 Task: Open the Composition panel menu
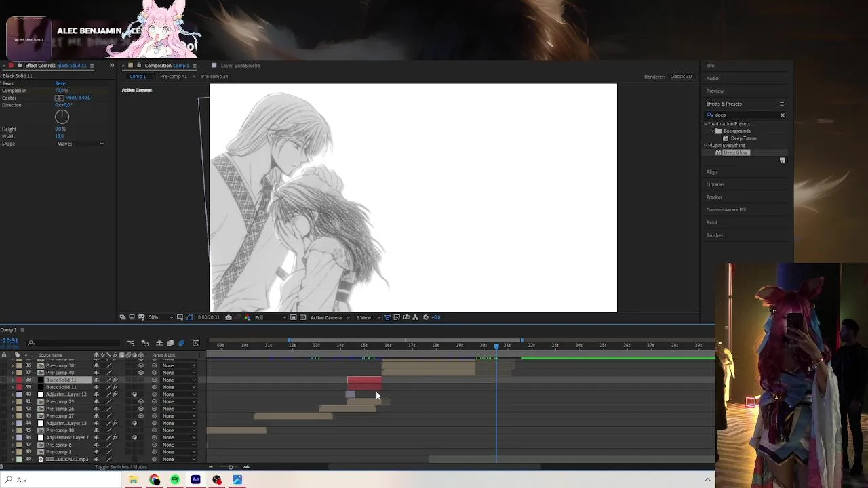(x=195, y=66)
